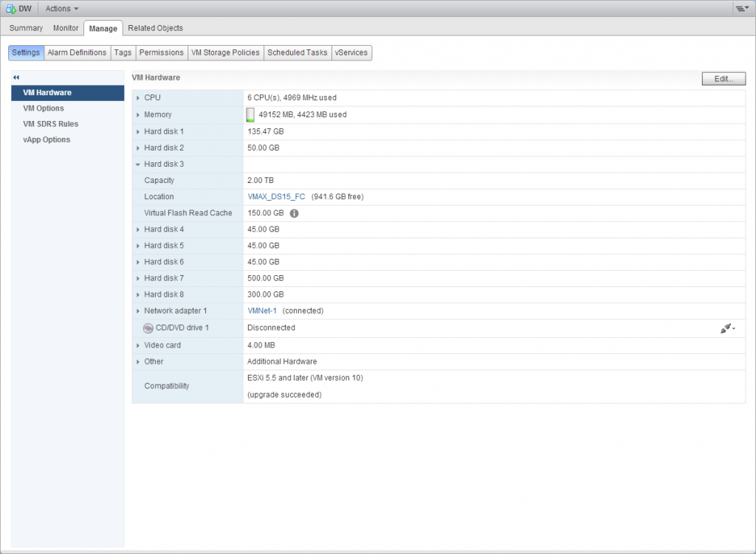The width and height of the screenshot is (756, 554).
Task: Collapse the Hard disk 3 details
Action: [x=137, y=164]
